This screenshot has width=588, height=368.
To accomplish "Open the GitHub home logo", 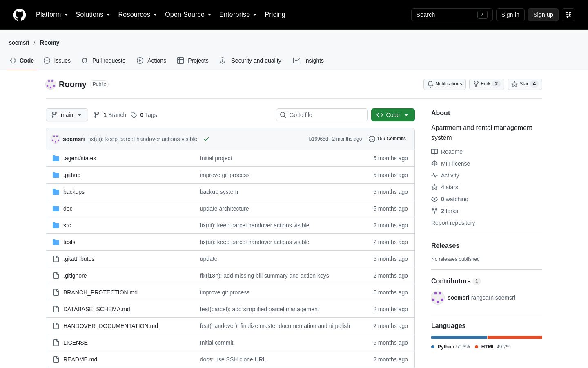I will click(x=20, y=15).
